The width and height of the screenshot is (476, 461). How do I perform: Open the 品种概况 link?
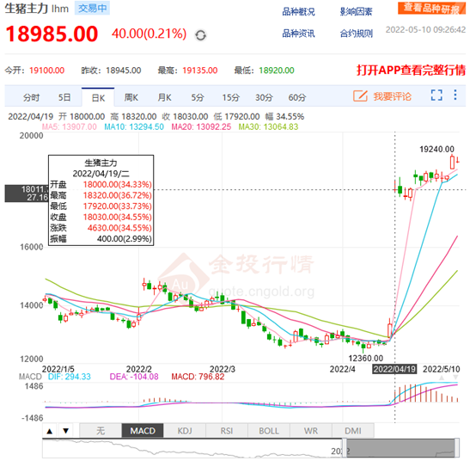[x=298, y=12]
